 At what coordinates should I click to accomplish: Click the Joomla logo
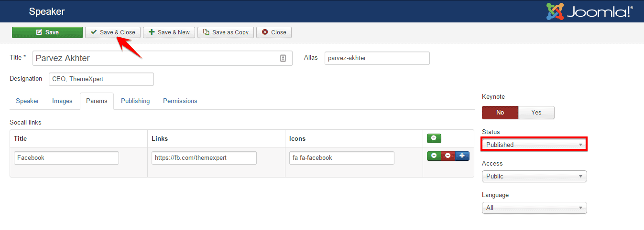[x=590, y=11]
